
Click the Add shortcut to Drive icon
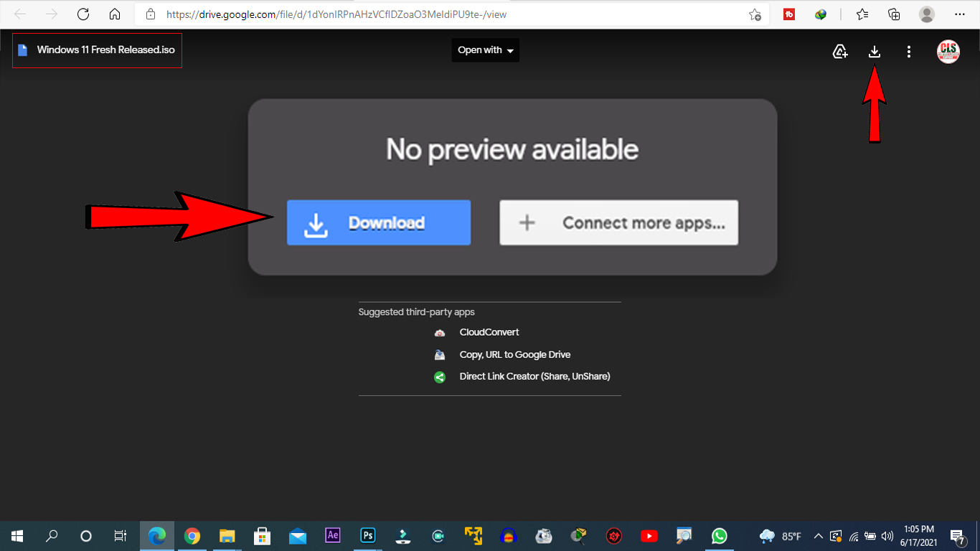840,51
